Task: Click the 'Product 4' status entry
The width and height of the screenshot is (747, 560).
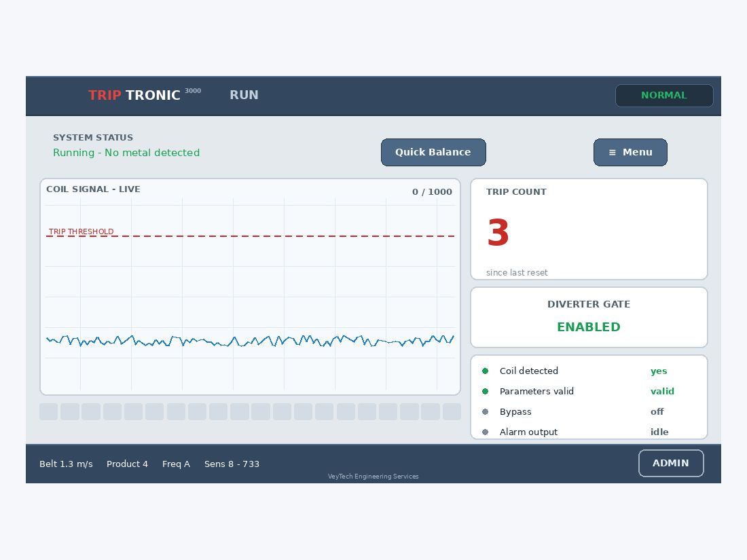Action: coord(127,464)
